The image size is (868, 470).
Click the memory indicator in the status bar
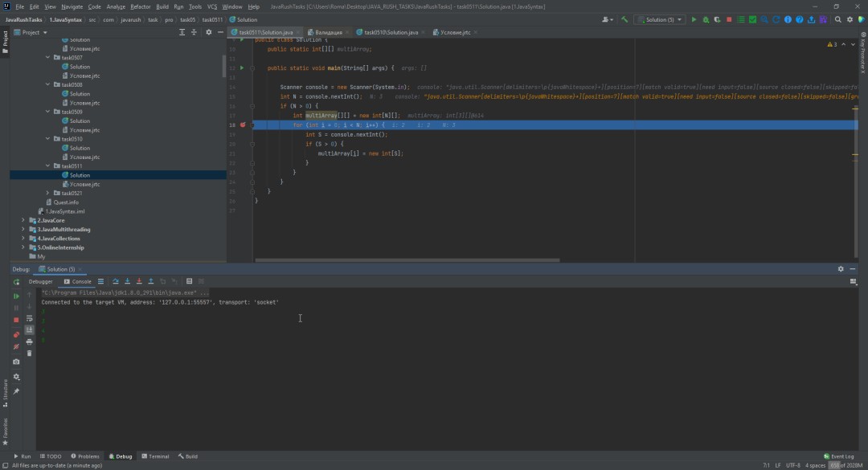pyautogui.click(x=845, y=465)
